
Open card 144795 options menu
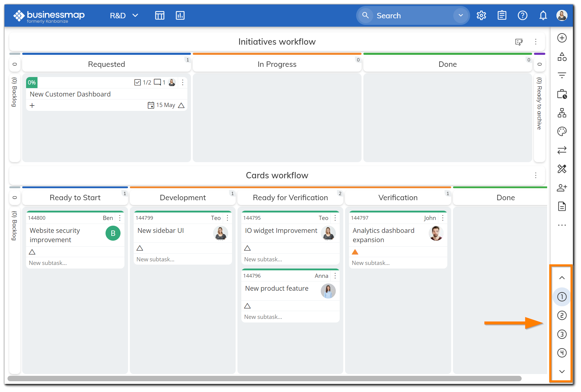(x=335, y=218)
